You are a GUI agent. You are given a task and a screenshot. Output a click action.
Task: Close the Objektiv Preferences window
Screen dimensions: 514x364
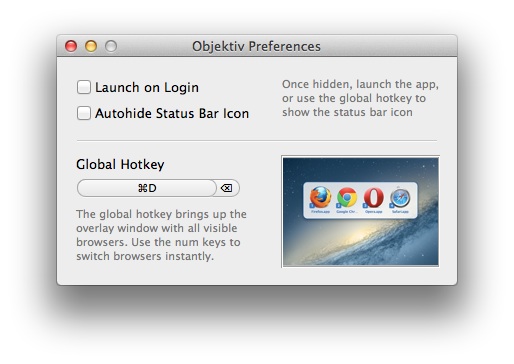[x=71, y=46]
